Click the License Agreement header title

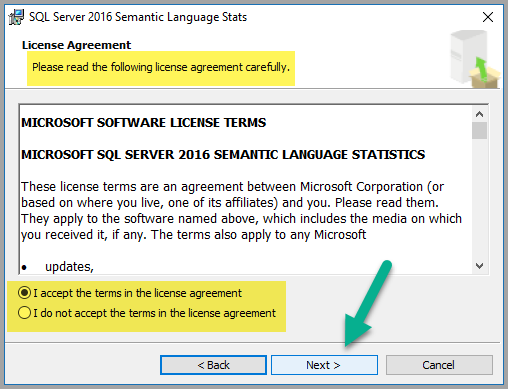(76, 45)
